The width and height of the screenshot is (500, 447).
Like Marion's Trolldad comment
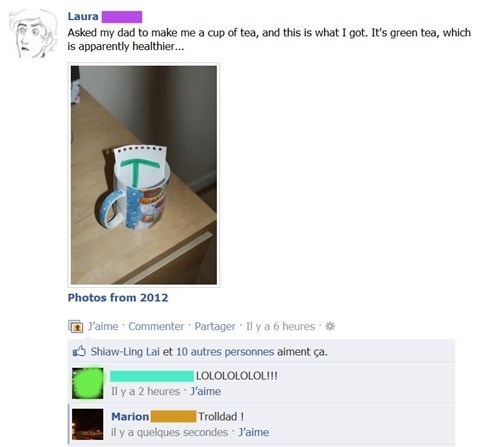coord(253,432)
